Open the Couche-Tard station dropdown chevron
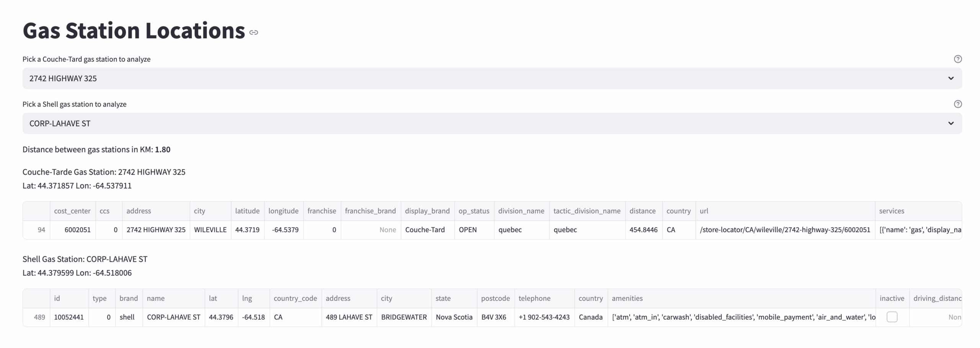Viewport: 980px width, 348px height. pos(951,79)
